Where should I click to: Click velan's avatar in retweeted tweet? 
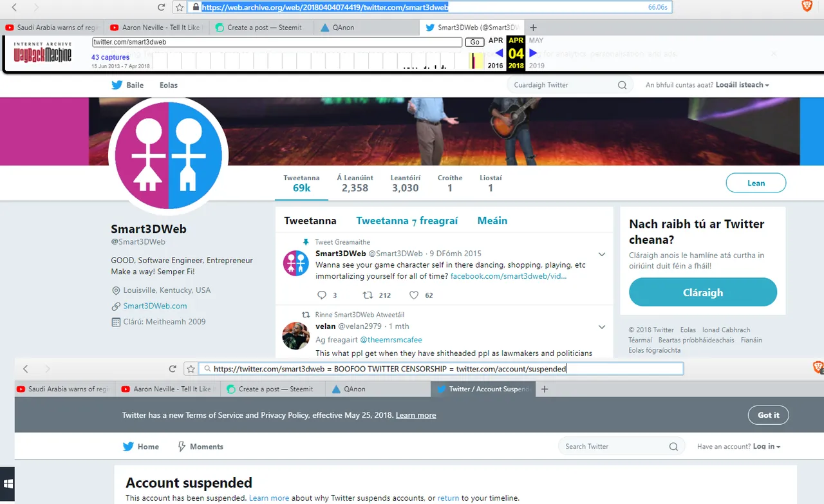tap(296, 335)
